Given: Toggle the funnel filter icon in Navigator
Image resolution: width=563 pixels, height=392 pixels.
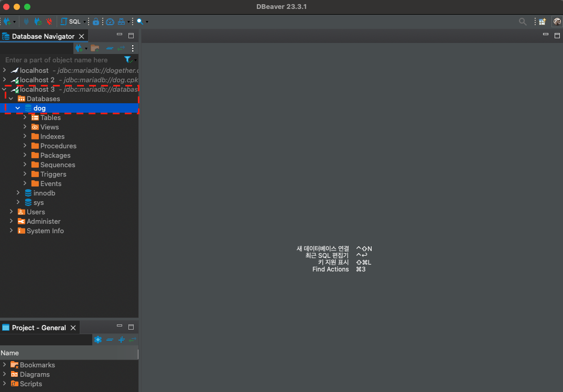Looking at the screenshot, I should click(127, 60).
